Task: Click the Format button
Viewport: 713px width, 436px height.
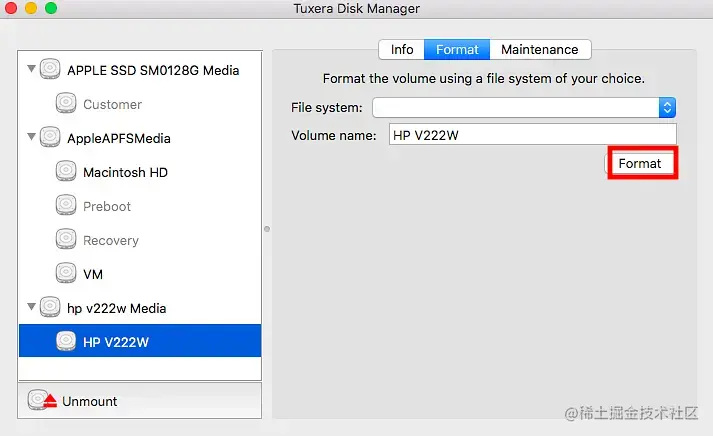Action: pyautogui.click(x=640, y=164)
